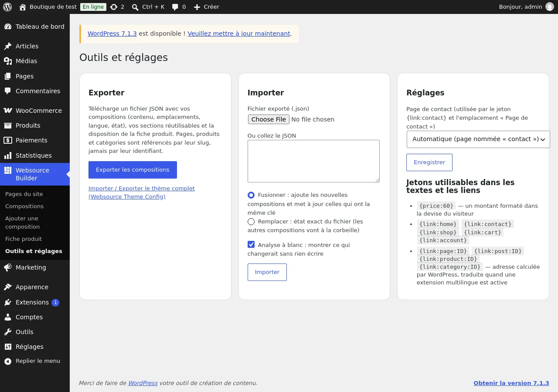
Task: Select the Remplacer radio option
Action: [x=251, y=222]
